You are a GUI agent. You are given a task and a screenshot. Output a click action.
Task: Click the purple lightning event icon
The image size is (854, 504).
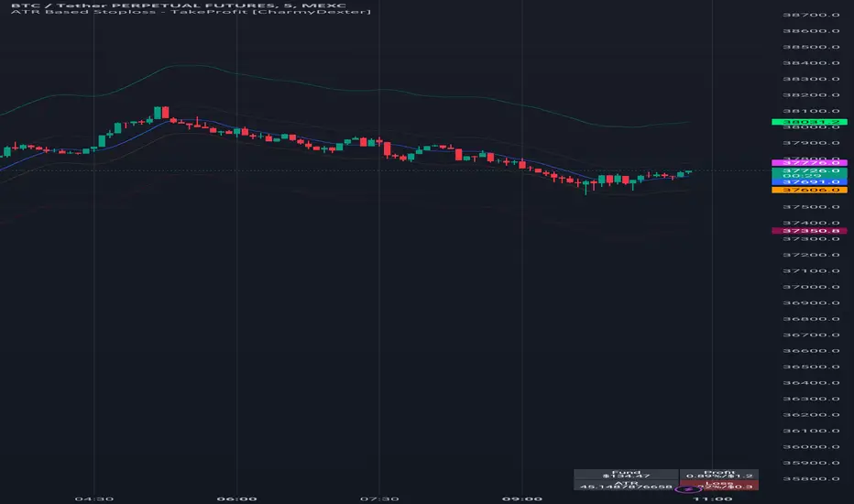688,489
